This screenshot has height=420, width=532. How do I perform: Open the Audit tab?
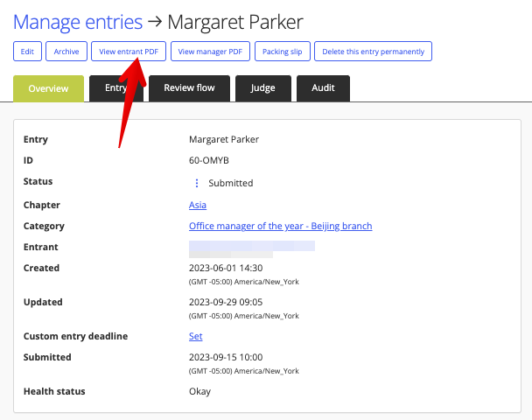(323, 88)
